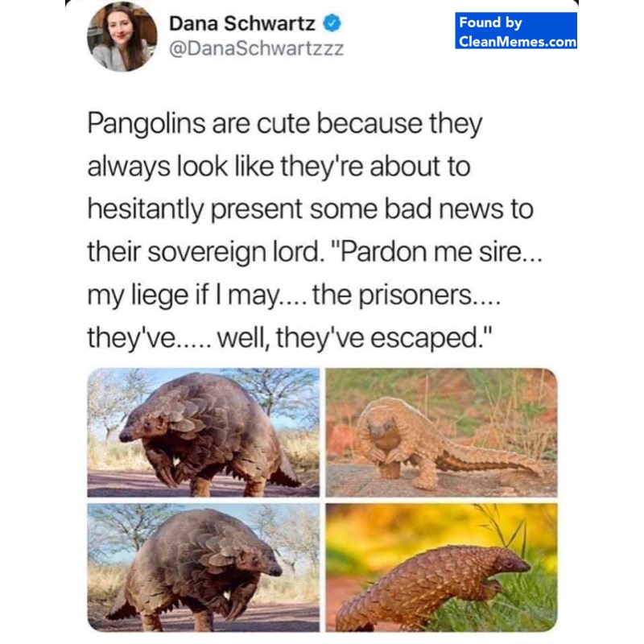Screen dimensions: 644x644
Task: Open top-right pangolin standing upright photo
Action: [441, 432]
